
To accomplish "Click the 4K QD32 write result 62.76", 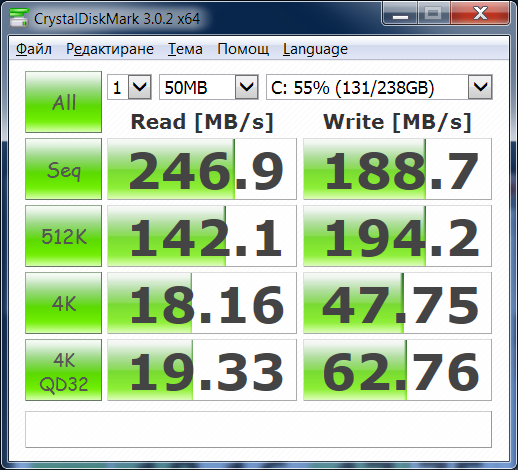I will tap(397, 370).
